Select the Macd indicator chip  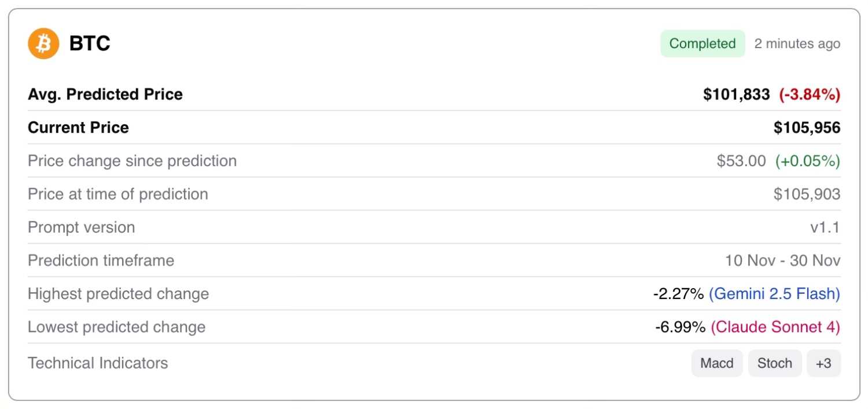tap(716, 363)
